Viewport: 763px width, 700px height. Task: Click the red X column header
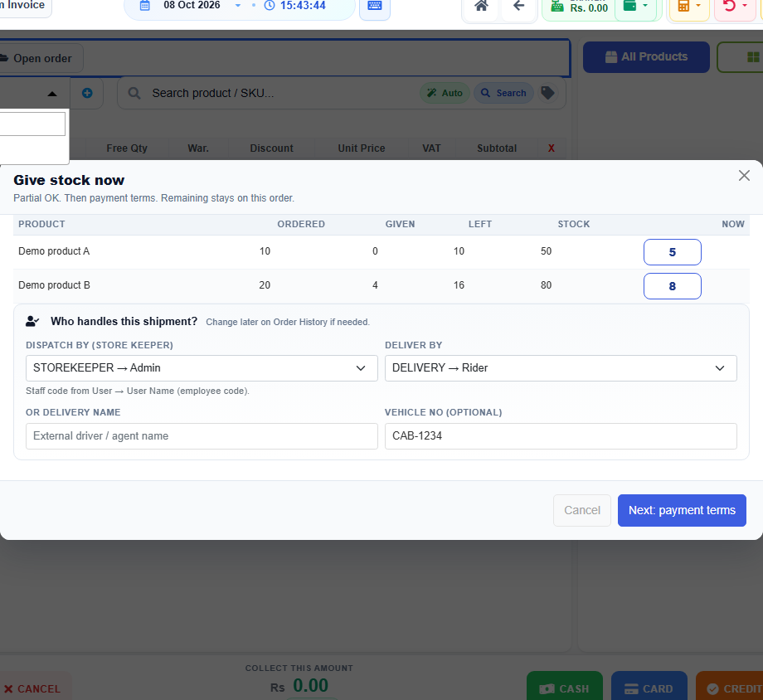coord(552,148)
